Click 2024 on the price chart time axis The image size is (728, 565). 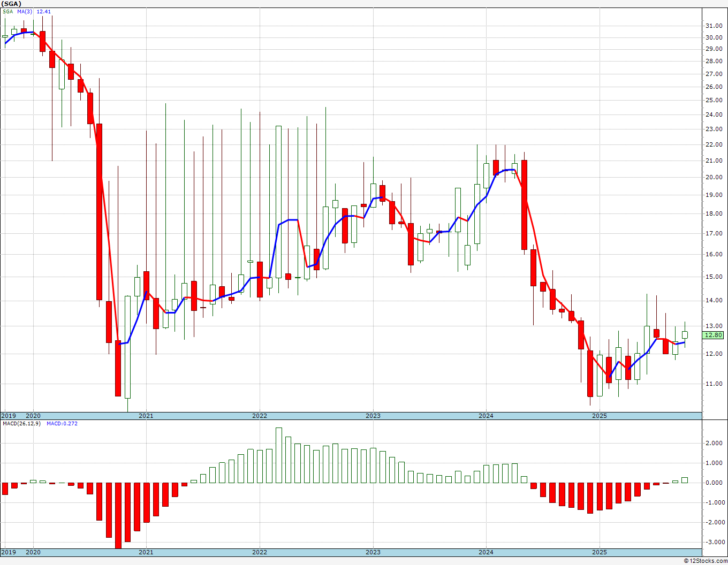(486, 416)
